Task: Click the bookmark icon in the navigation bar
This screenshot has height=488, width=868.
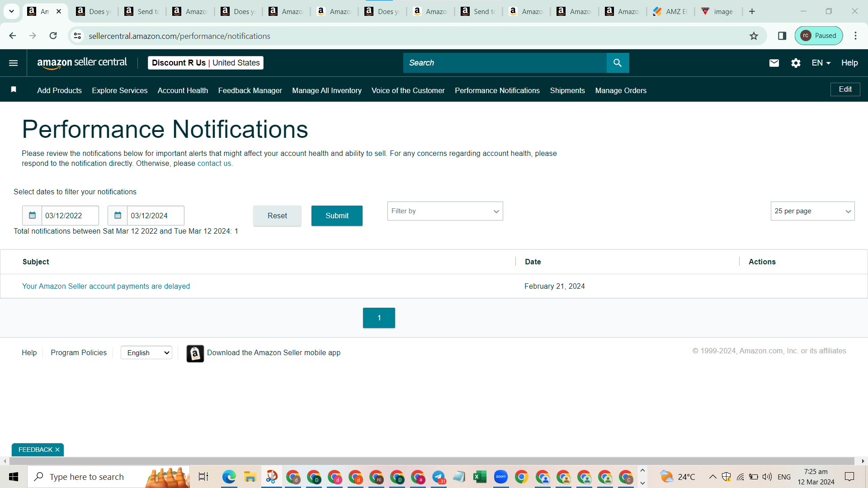Action: (14, 89)
